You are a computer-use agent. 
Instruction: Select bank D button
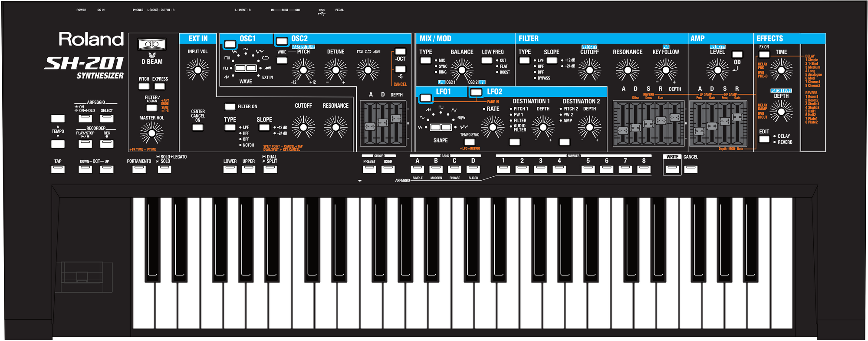coord(473,169)
